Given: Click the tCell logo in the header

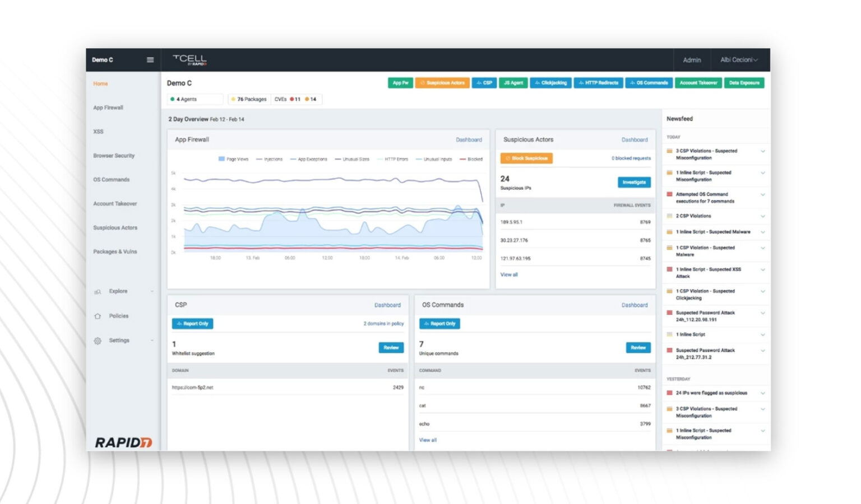Looking at the screenshot, I should point(189,59).
